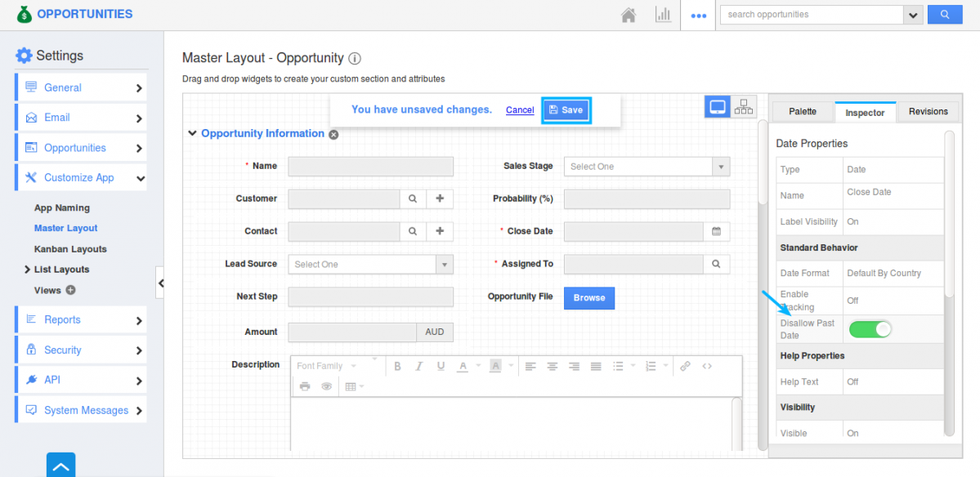
Task: Click the calendar icon for Close Date
Action: [x=716, y=231]
